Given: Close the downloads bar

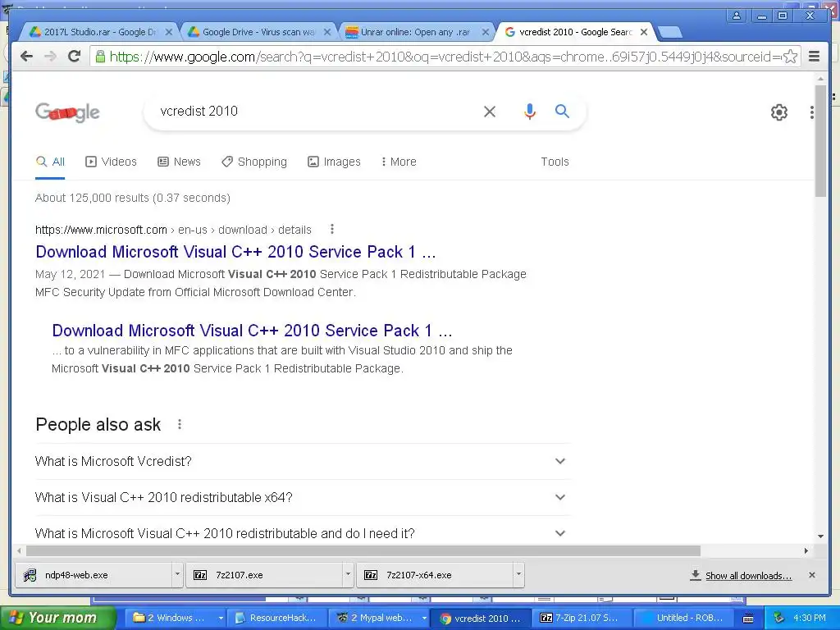Looking at the screenshot, I should (x=812, y=575).
